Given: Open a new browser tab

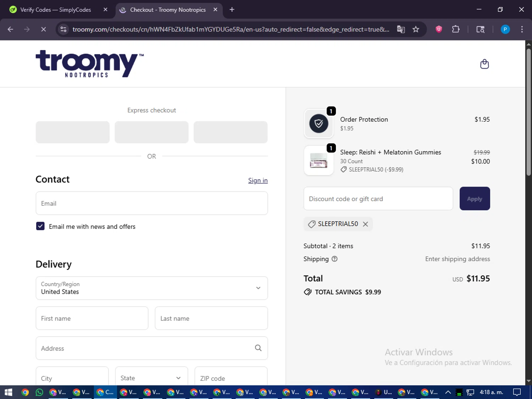Looking at the screenshot, I should (232, 10).
